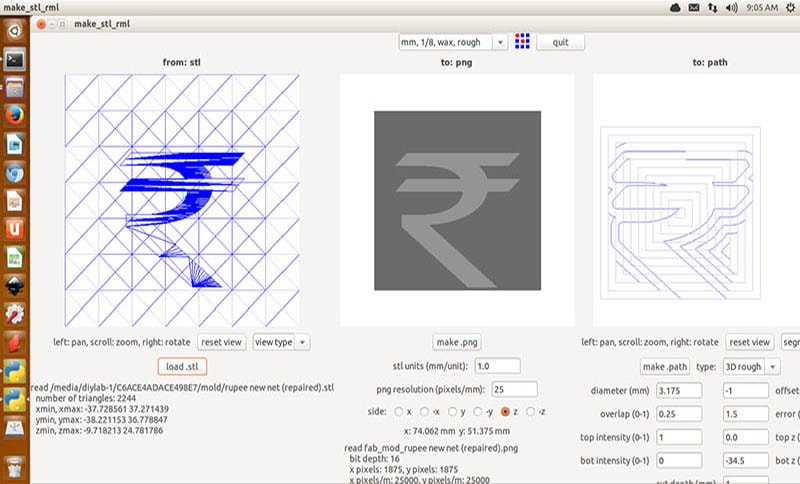Click 'x pixels: 1875, y pixels: 1875' text
Image resolution: width=800 pixels, height=484 pixels.
pos(404,470)
